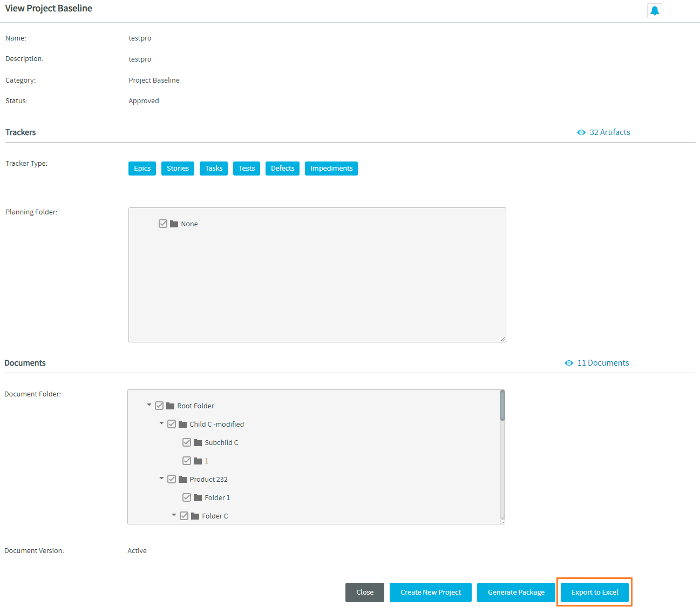Toggle the None planning folder checkbox
The image size is (700, 613).
click(x=163, y=224)
